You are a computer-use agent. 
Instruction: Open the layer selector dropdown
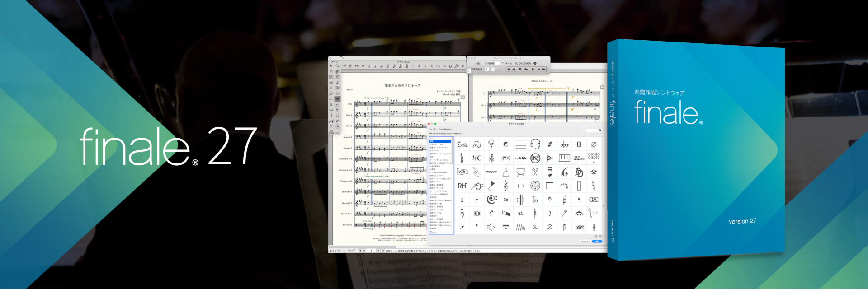coord(344,251)
